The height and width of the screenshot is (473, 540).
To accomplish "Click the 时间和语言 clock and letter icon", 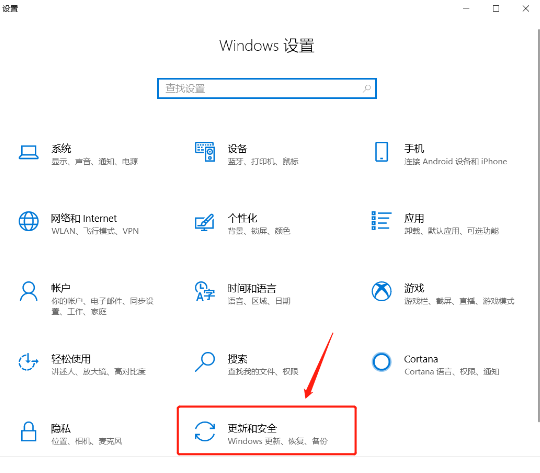I will click(205, 291).
